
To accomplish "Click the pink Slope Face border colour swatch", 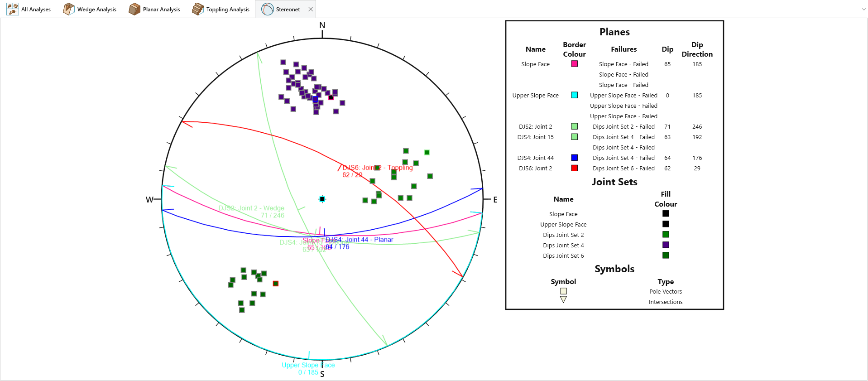I will [574, 64].
